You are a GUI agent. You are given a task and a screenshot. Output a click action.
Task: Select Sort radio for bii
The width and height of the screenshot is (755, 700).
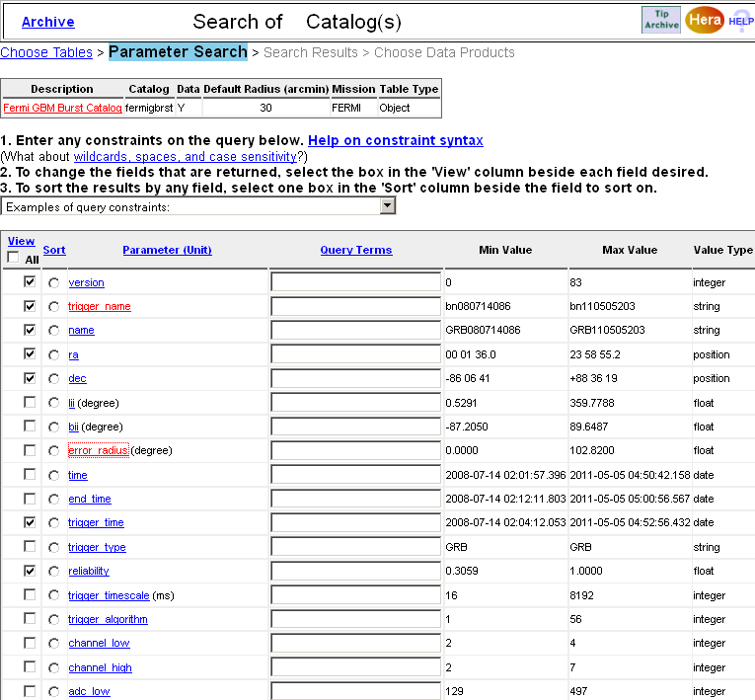(x=54, y=427)
